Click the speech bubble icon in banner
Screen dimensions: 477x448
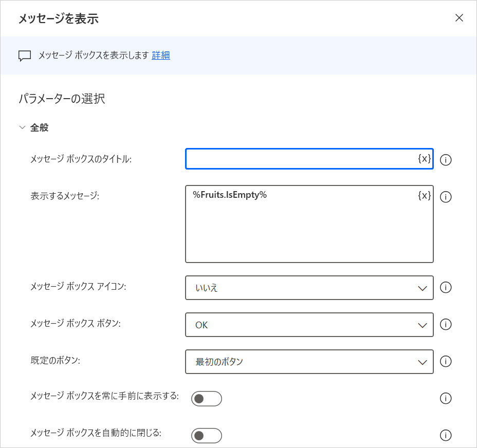[x=25, y=56]
